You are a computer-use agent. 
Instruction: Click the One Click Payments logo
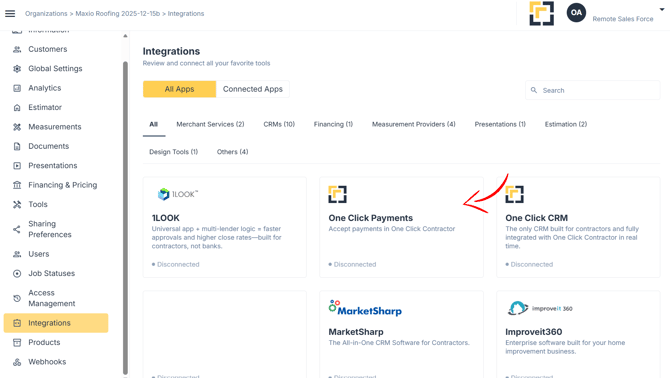click(x=338, y=194)
